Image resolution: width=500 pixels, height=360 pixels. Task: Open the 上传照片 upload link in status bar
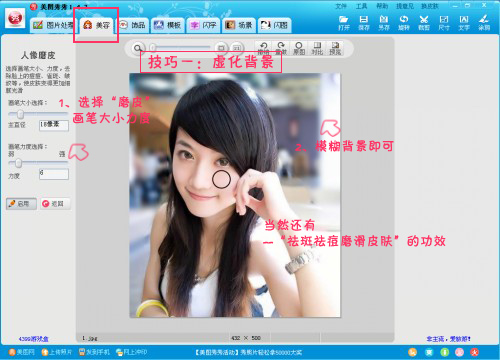pos(57,352)
